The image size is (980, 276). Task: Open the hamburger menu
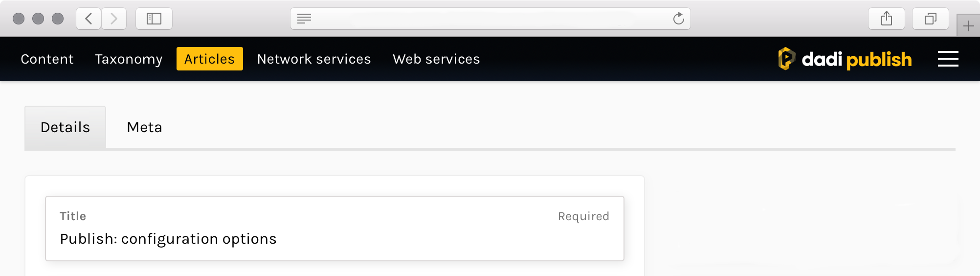coord(948,59)
